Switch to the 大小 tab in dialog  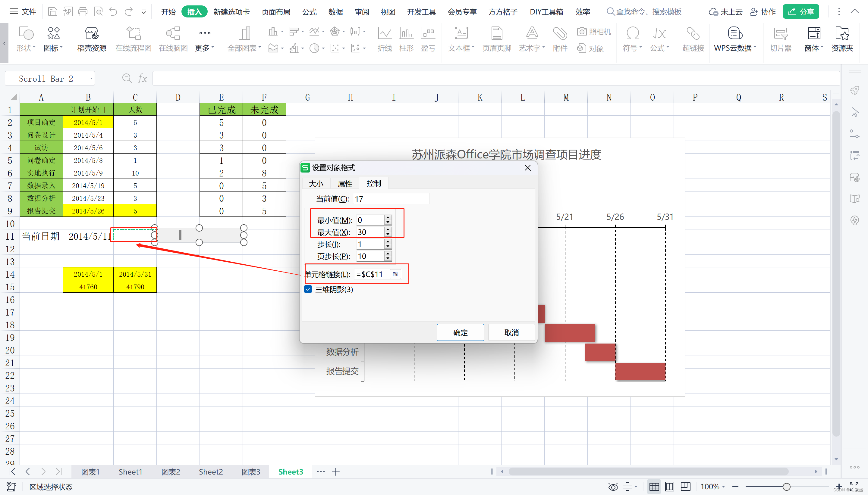pos(316,184)
